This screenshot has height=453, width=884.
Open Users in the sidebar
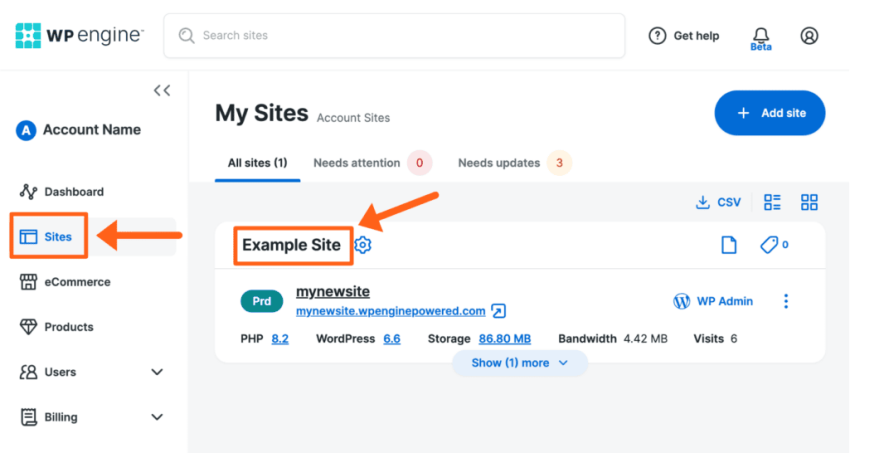(x=48, y=372)
